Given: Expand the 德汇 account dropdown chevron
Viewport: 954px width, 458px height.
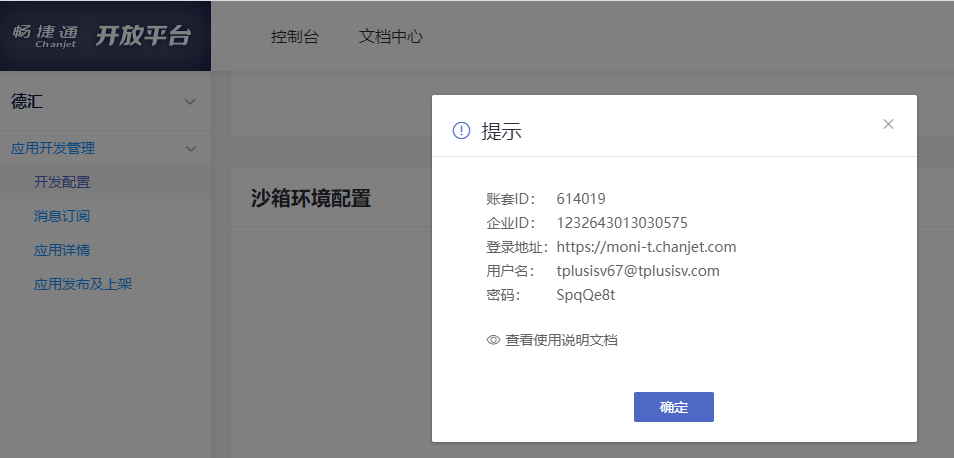Looking at the screenshot, I should click(x=190, y=102).
